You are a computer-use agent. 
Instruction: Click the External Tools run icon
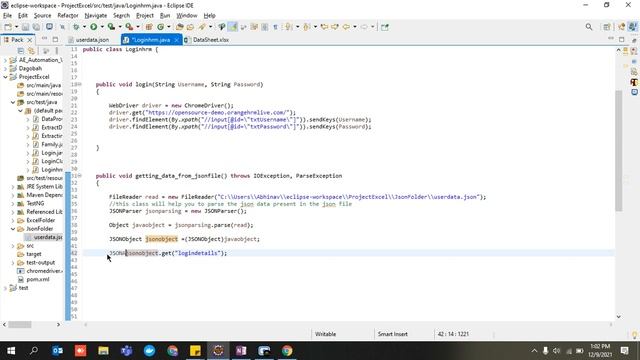(129, 27)
